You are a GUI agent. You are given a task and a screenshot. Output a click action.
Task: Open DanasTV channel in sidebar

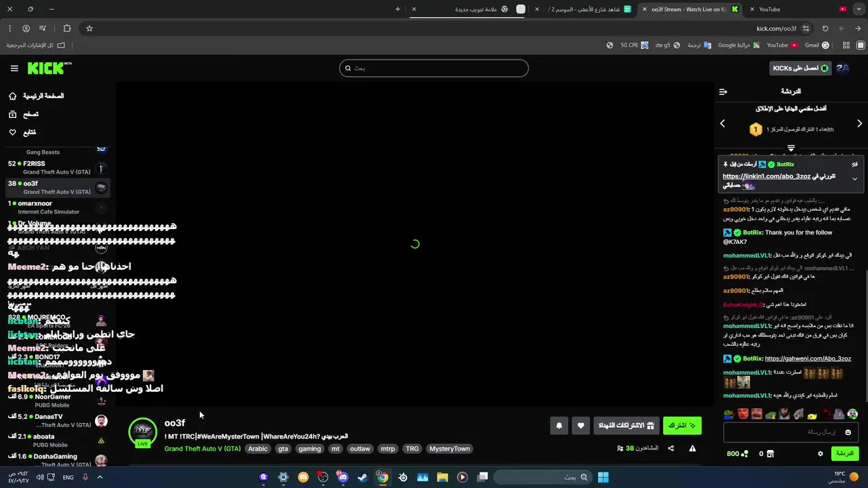[x=58, y=420]
